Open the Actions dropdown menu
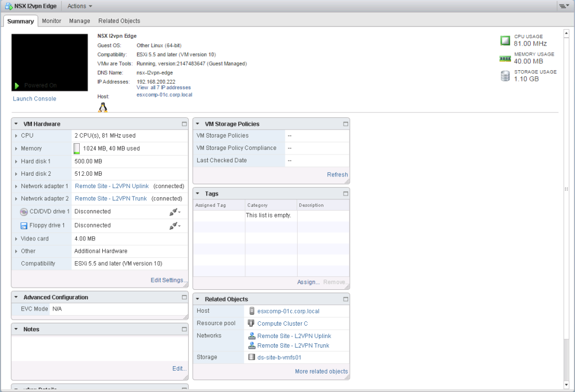 (80, 6)
